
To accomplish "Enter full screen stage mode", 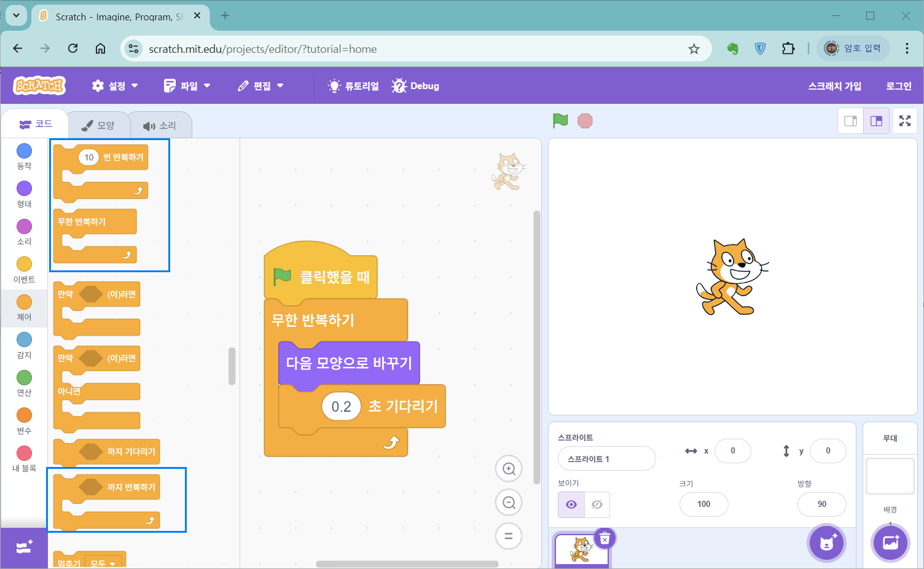I will 905,121.
